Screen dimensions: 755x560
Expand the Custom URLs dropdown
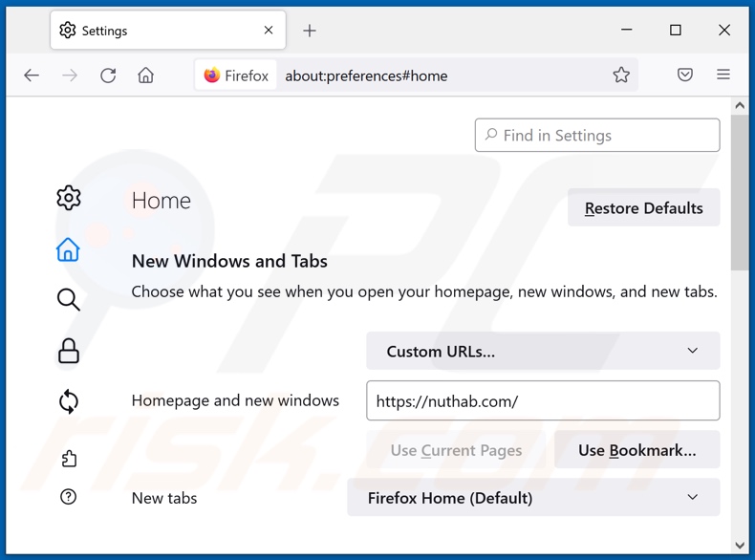pyautogui.click(x=543, y=351)
